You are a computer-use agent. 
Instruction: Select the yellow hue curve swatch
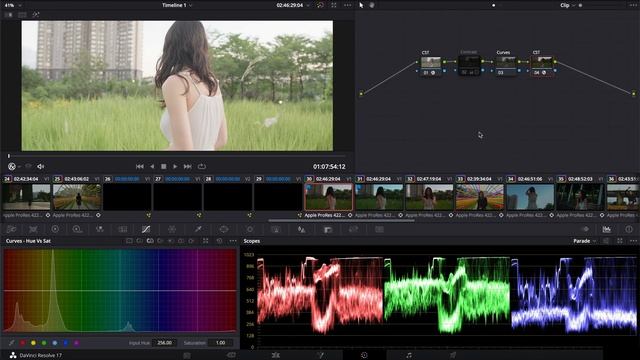[33, 343]
